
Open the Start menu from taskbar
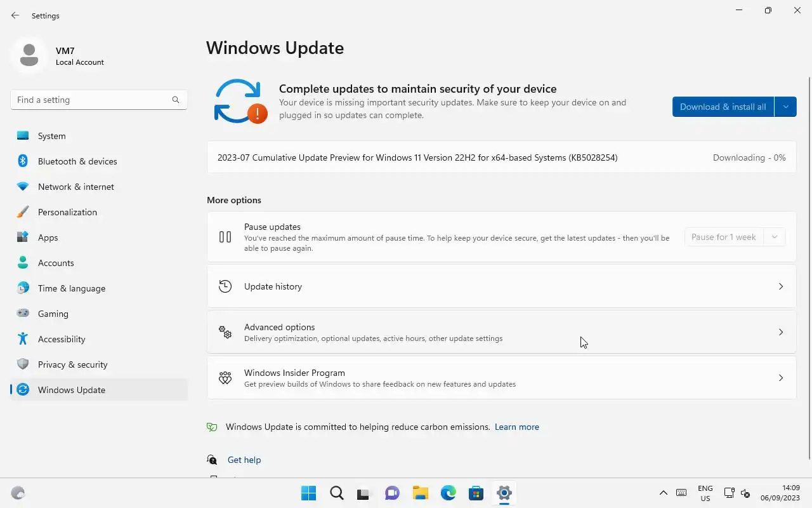tap(309, 493)
